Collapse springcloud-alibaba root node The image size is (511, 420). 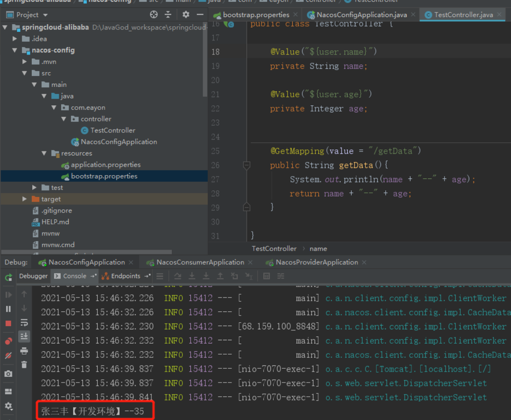[5, 28]
